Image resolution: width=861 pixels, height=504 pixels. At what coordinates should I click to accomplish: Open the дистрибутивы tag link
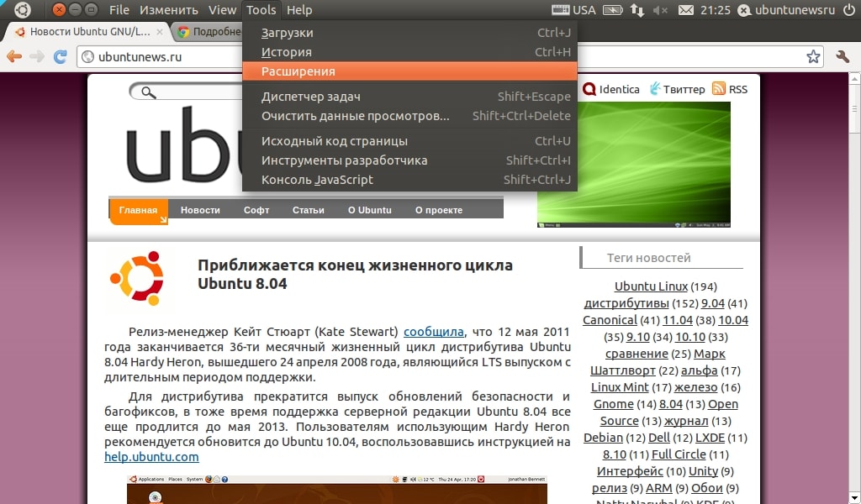coord(626,303)
